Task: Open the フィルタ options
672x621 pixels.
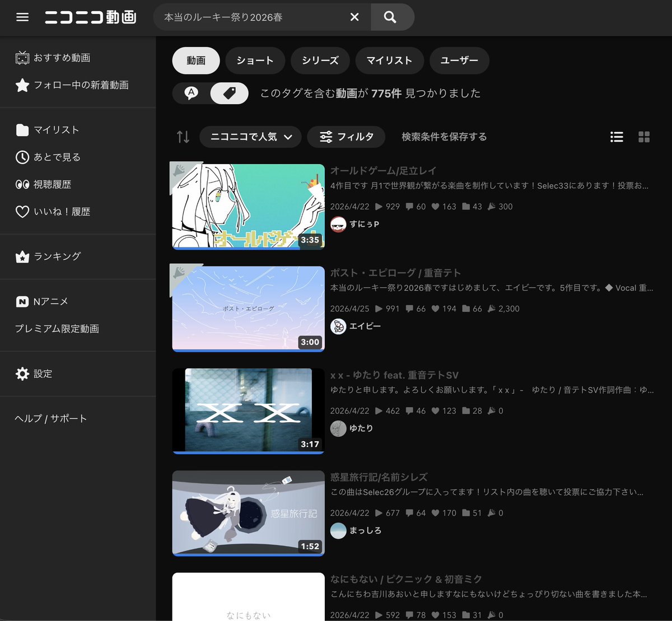Action: click(346, 137)
